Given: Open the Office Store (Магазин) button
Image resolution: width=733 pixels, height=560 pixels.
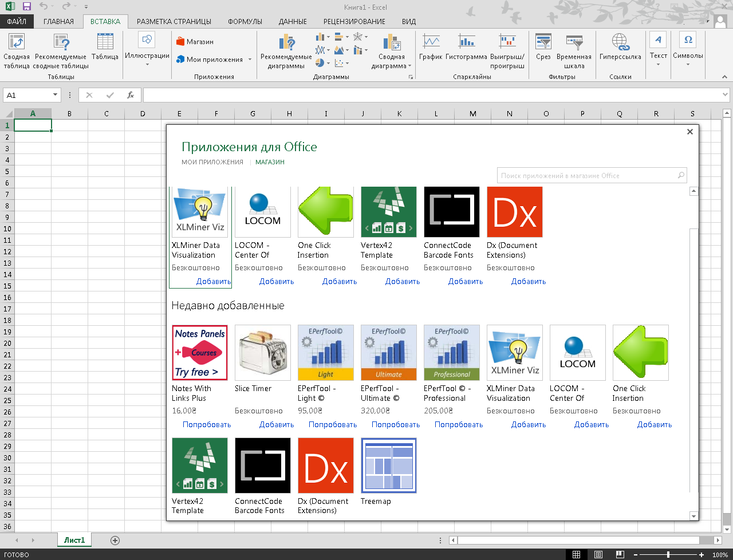Looking at the screenshot, I should coord(195,42).
